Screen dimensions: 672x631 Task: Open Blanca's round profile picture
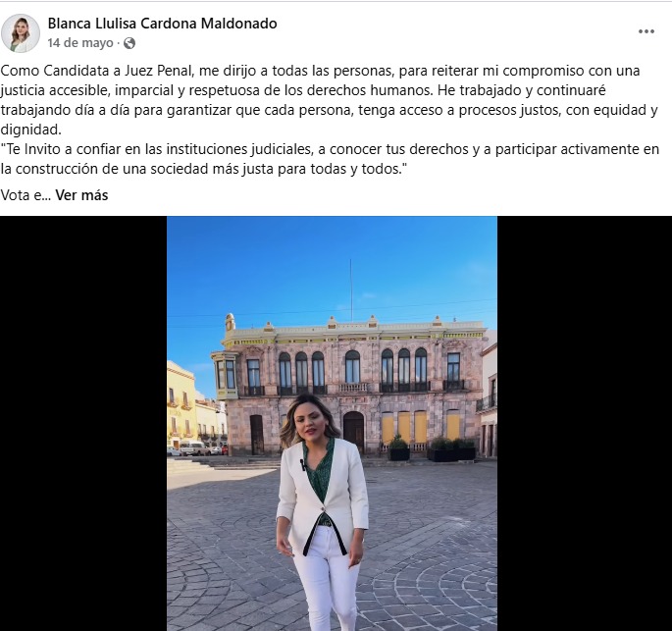pos(21,33)
